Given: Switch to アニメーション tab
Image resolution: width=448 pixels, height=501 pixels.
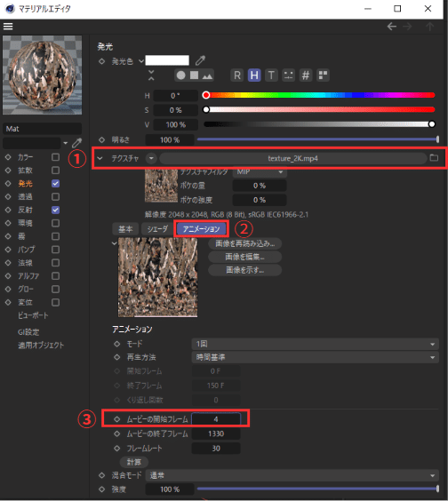Looking at the screenshot, I should point(201,229).
